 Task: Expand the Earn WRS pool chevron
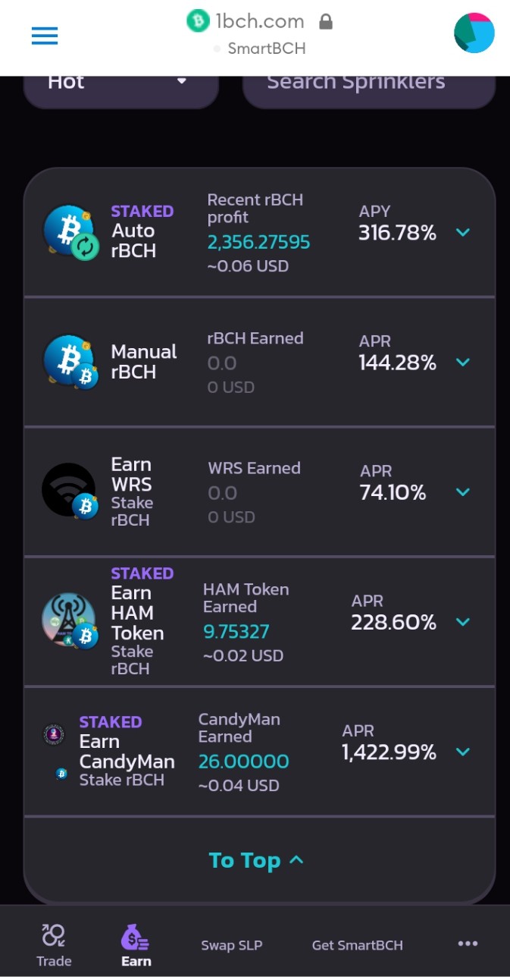463,492
